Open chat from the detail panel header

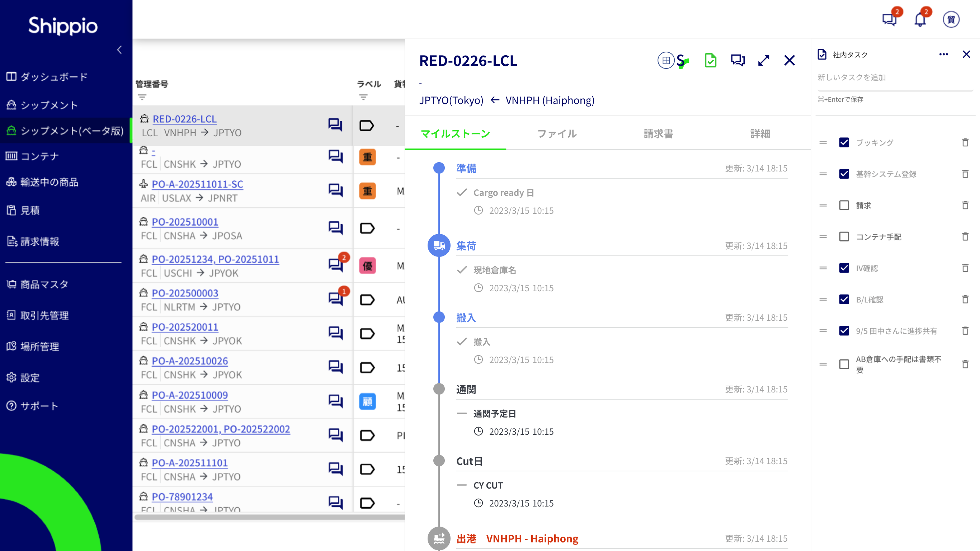point(737,61)
